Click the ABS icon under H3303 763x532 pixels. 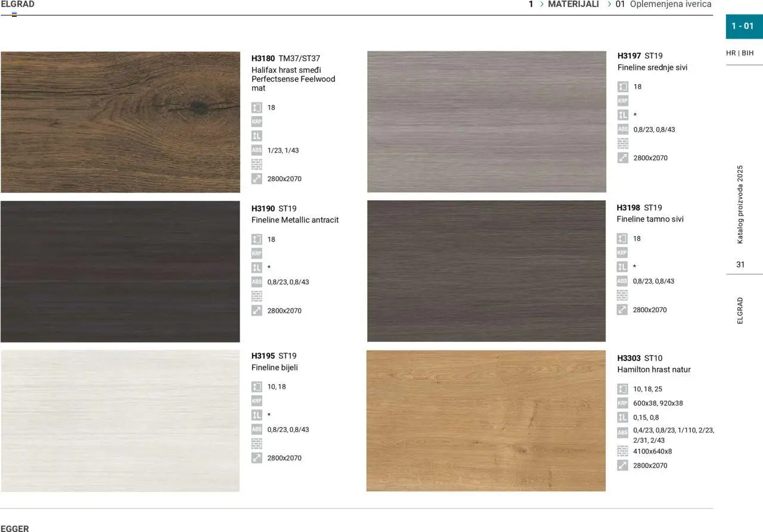pos(622,433)
